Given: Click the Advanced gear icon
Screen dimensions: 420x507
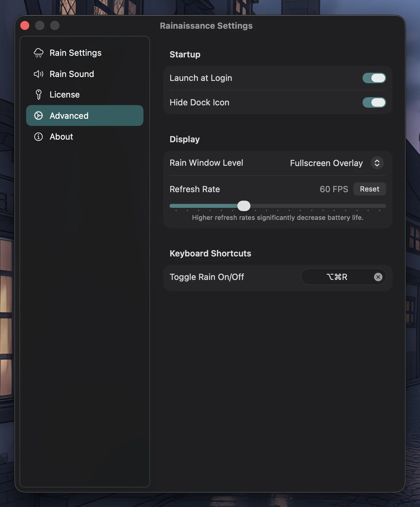Looking at the screenshot, I should pos(38,115).
